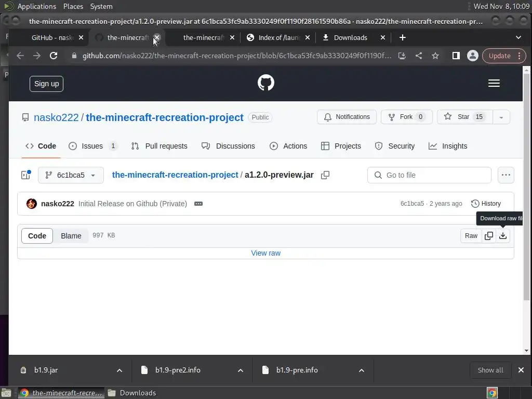Open the more file actions ellipsis menu
This screenshot has height=399, width=532.
click(x=506, y=175)
